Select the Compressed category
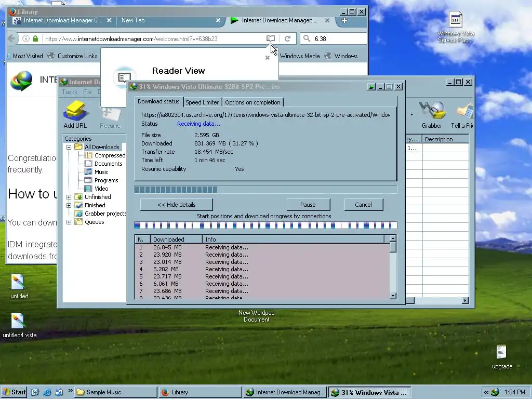Viewport: 532px width, 399px height. pos(110,155)
